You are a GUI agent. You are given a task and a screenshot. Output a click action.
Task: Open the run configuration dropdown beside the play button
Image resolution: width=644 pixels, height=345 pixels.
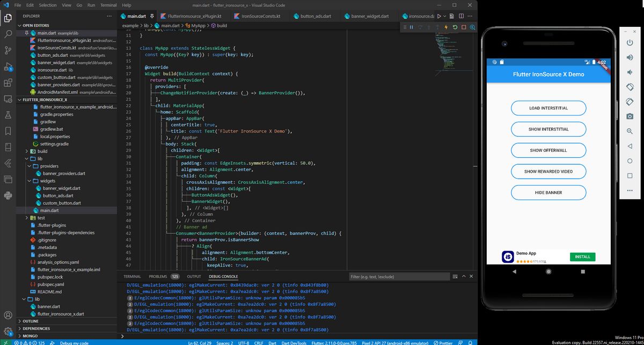tap(445, 16)
